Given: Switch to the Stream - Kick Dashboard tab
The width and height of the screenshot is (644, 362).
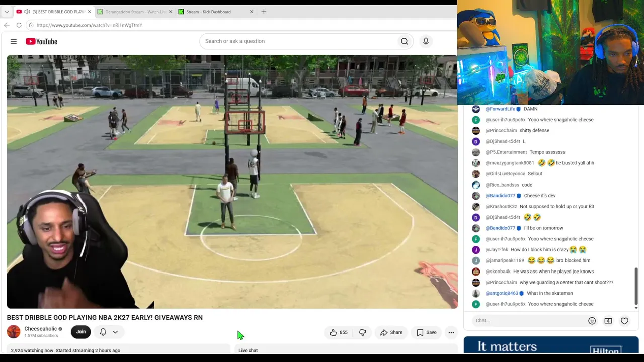Looking at the screenshot, I should (x=216, y=12).
